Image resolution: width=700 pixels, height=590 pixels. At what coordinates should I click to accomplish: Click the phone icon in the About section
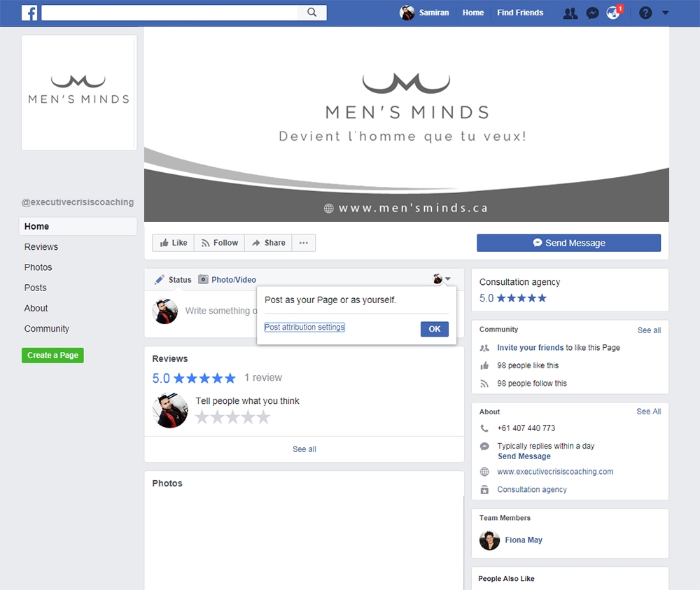(x=484, y=428)
